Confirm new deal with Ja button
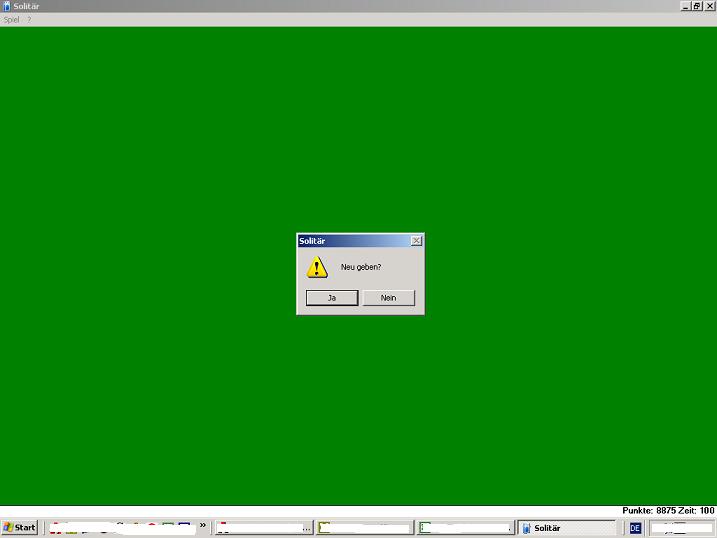 pyautogui.click(x=332, y=298)
